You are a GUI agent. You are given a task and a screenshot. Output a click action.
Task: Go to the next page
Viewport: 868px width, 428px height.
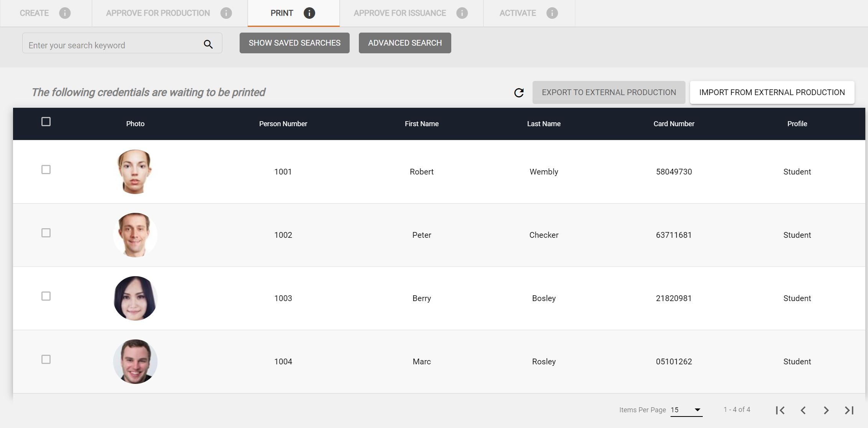(x=826, y=410)
